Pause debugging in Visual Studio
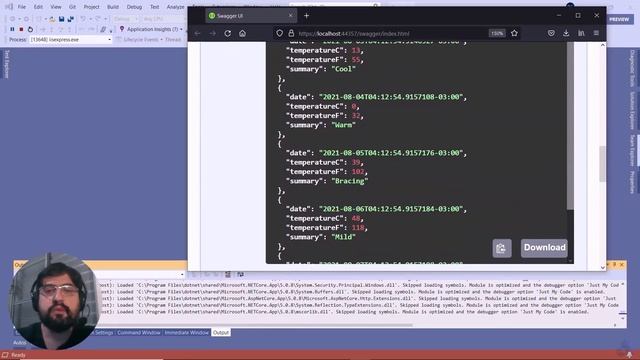Screen dimensions: 640x360 tap(12, 29)
